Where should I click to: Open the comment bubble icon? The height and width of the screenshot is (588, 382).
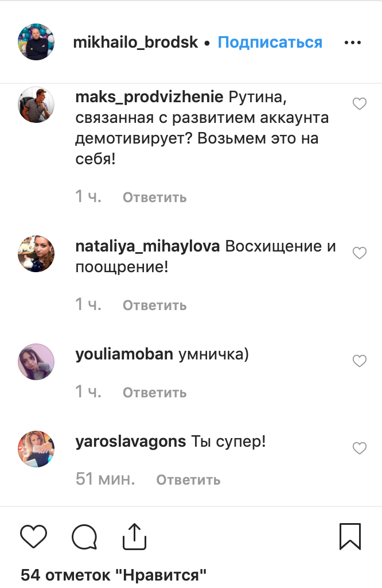point(84,537)
